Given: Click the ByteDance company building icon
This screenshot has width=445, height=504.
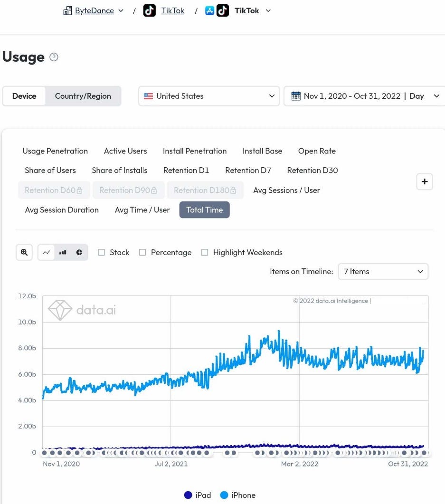Looking at the screenshot, I should coord(67,10).
